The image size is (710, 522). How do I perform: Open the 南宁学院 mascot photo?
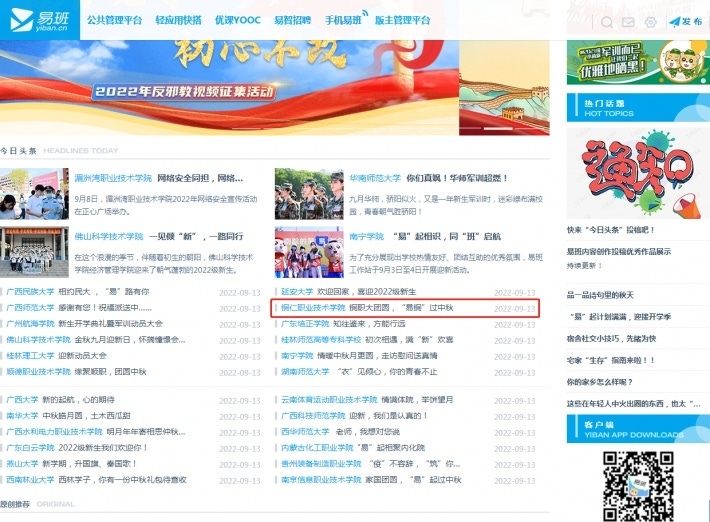click(x=309, y=252)
